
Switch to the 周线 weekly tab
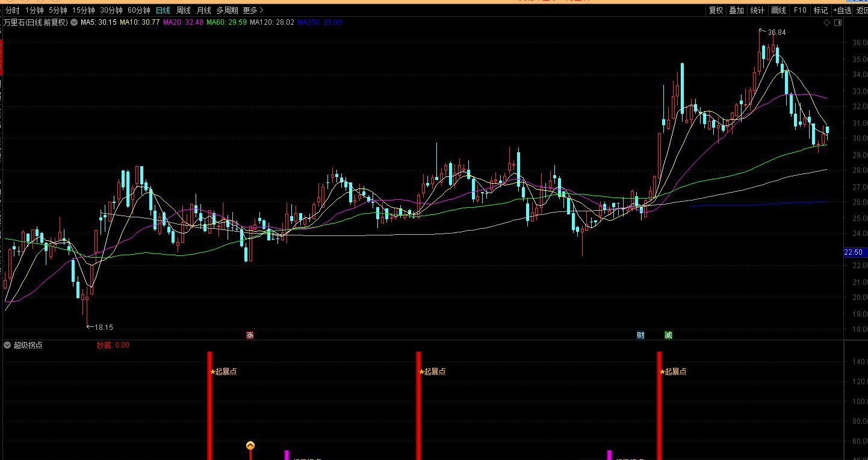point(183,10)
